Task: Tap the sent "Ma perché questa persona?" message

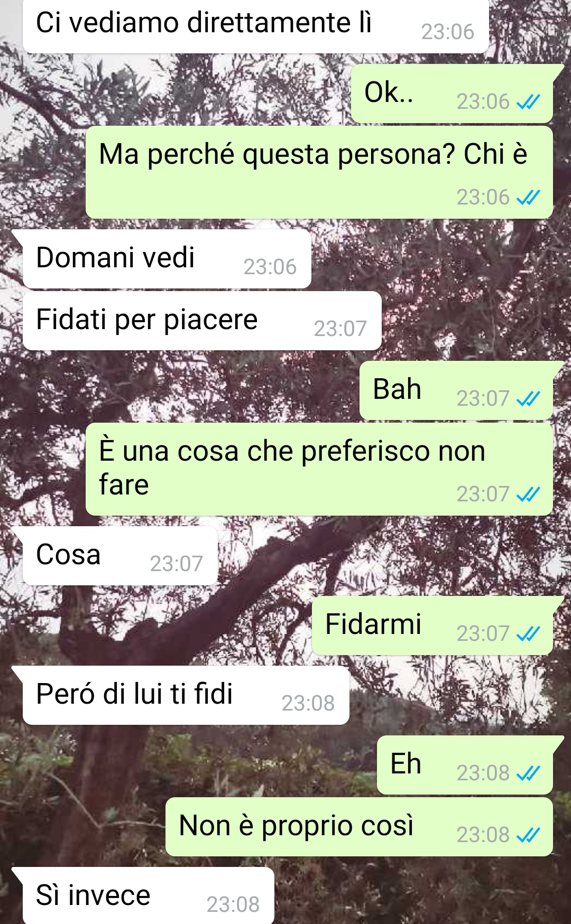Action: click(319, 172)
